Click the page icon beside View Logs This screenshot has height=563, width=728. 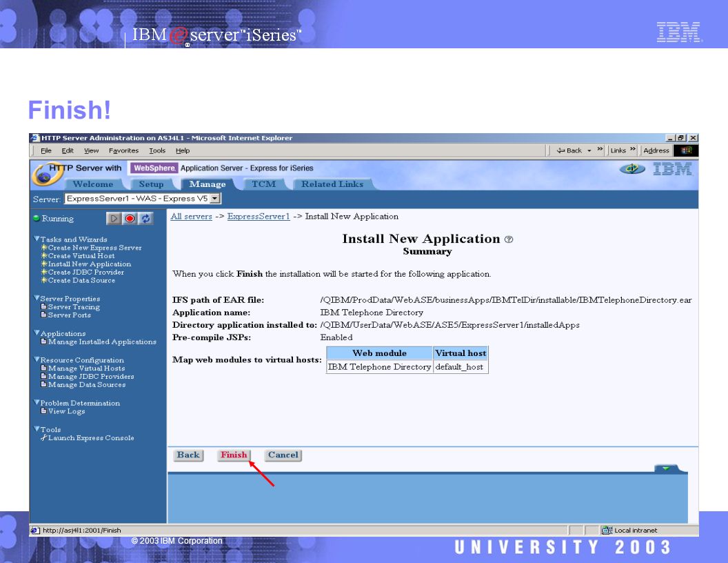coord(43,411)
